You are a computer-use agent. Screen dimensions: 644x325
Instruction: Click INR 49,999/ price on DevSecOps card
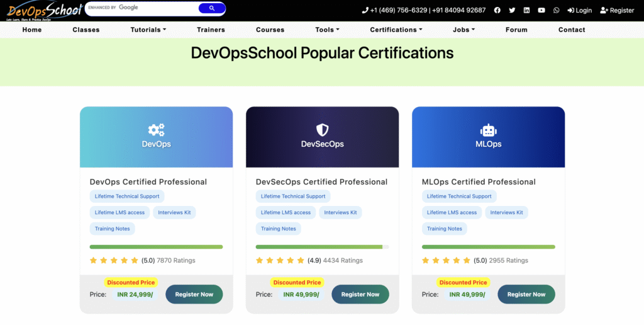point(301,294)
